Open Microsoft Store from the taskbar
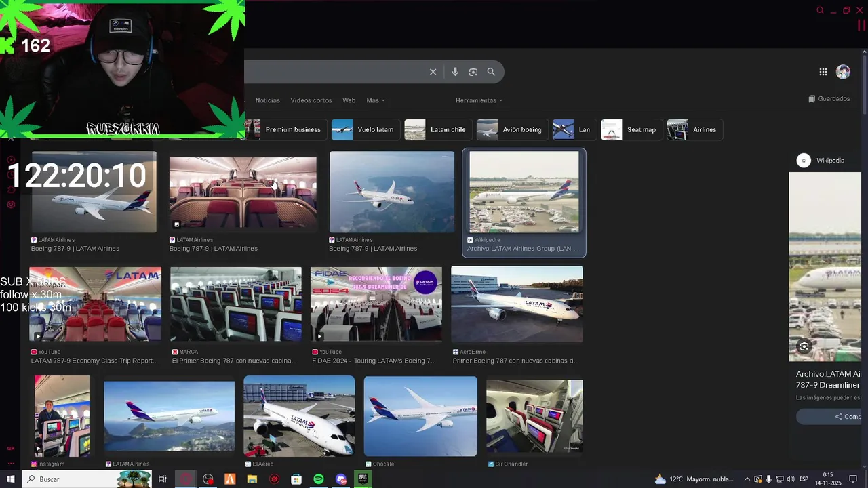Viewport: 868px width, 488px height. pos(296,479)
